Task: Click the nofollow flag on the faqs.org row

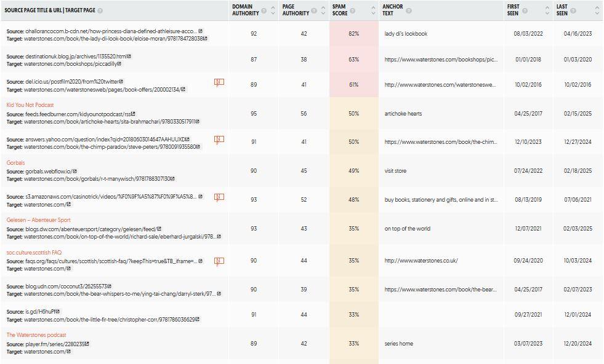Action: click(219, 262)
